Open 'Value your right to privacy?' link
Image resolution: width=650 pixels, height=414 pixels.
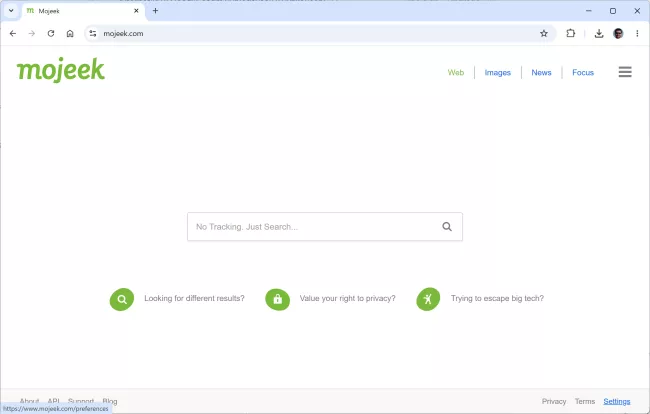pyautogui.click(x=347, y=298)
